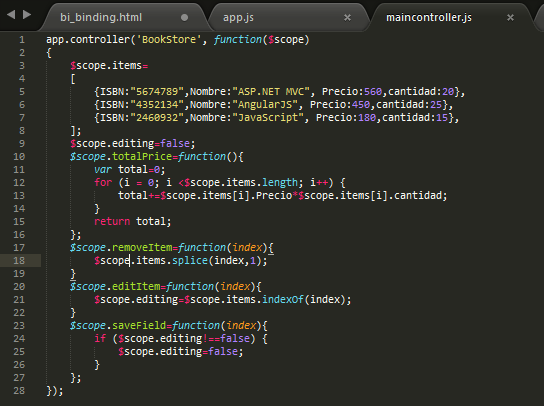The width and height of the screenshot is (544, 406).
Task: Click the text "$scope.items=" on line 3
Action: coord(109,66)
